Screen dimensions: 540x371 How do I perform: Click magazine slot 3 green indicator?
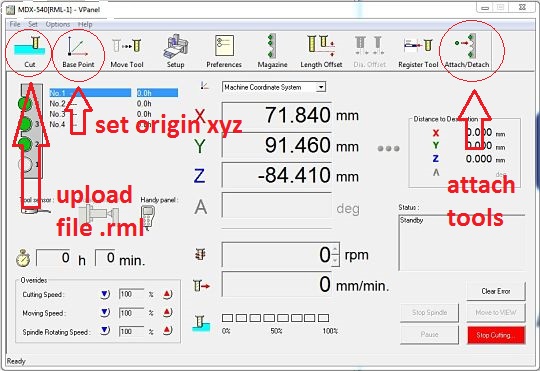[x=25, y=124]
